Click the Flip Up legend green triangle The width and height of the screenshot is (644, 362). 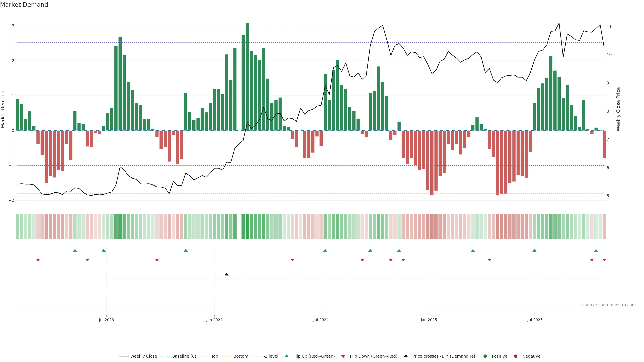[286, 356]
